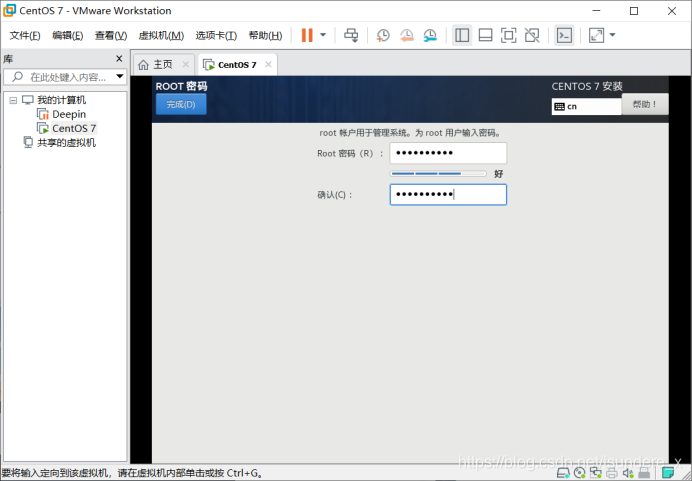This screenshot has height=481, width=692.
Task: Click the cn keyboard layout indicator
Action: [586, 106]
